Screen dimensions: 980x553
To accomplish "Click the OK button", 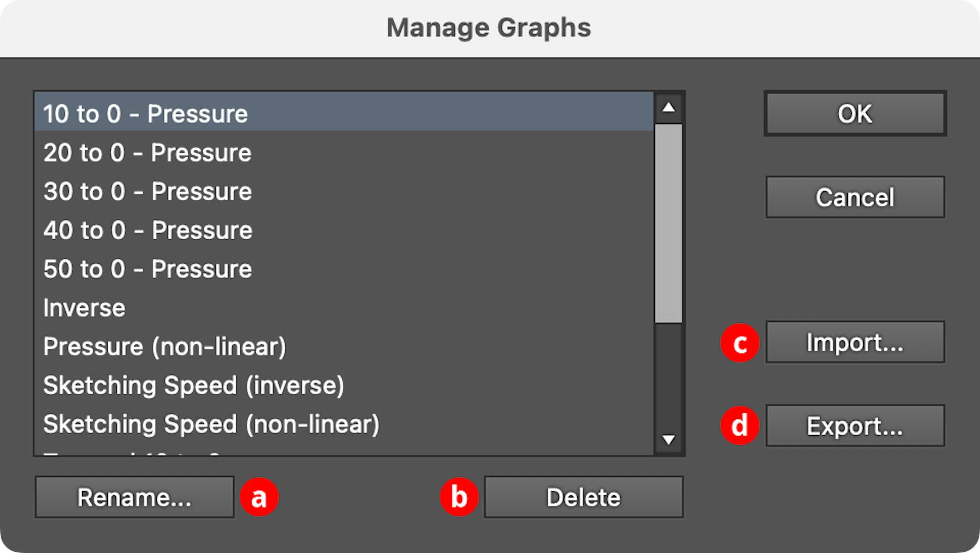I will 854,113.
